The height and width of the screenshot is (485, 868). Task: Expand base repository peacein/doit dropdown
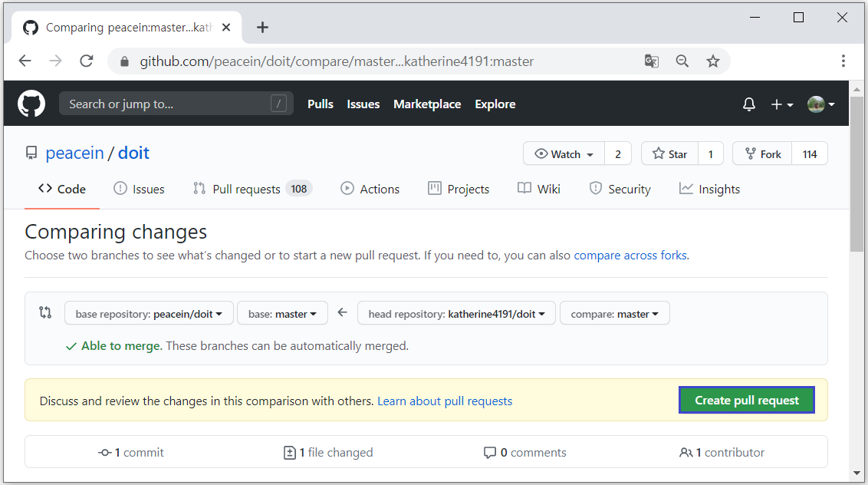click(x=148, y=314)
